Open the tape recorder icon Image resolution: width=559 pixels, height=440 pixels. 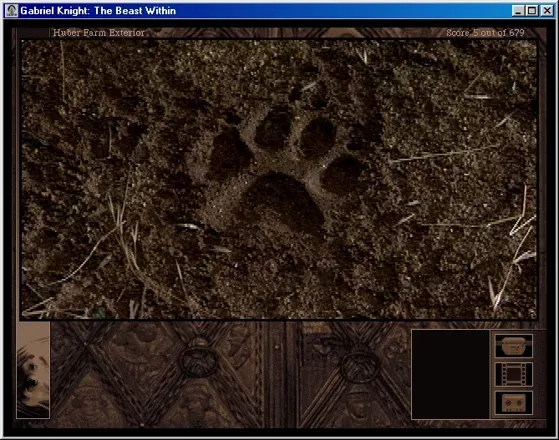[x=514, y=403]
